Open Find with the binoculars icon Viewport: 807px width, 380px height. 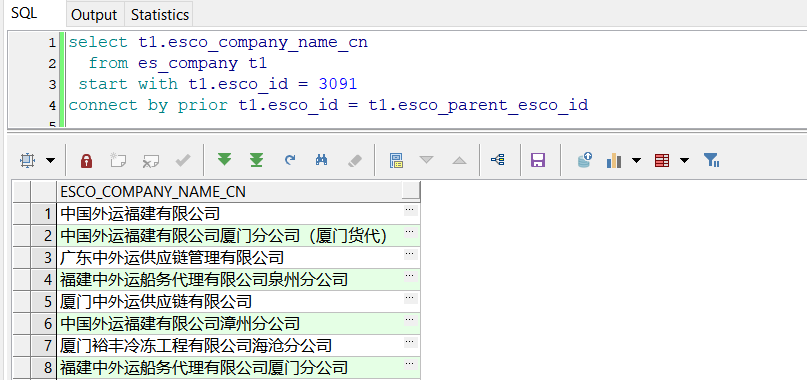tap(322, 160)
